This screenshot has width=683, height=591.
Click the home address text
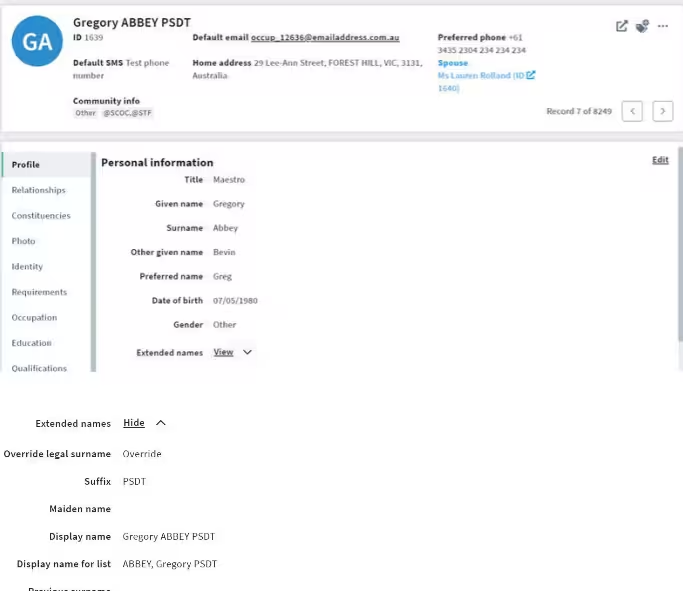click(308, 69)
